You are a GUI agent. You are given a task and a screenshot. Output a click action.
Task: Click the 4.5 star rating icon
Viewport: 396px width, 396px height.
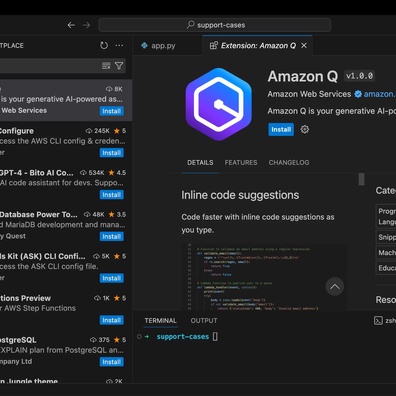tap(111, 173)
